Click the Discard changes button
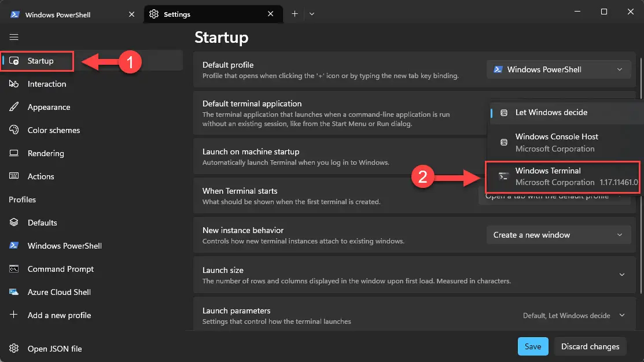Image resolution: width=644 pixels, height=362 pixels. [x=590, y=346]
